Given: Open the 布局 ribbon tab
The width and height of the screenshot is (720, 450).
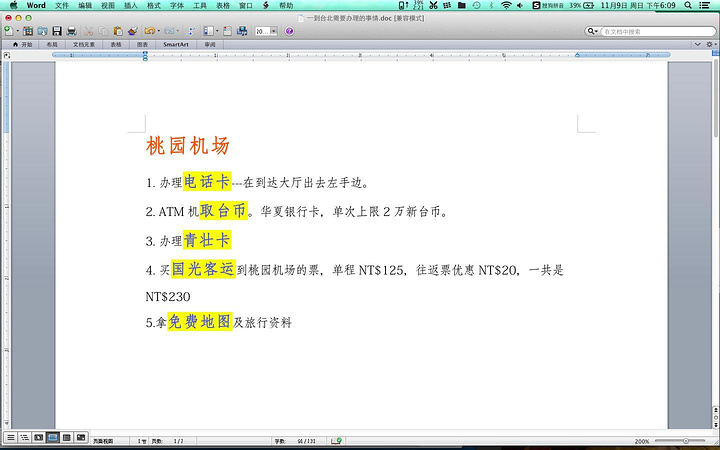Looking at the screenshot, I should click(52, 44).
